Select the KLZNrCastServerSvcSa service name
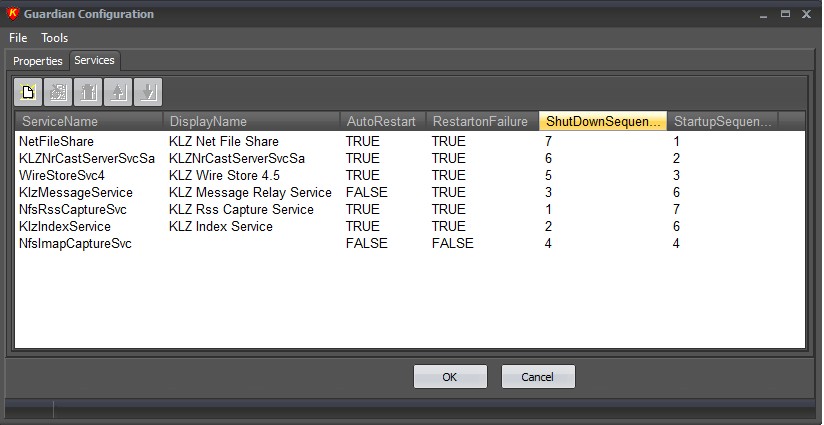 87,159
